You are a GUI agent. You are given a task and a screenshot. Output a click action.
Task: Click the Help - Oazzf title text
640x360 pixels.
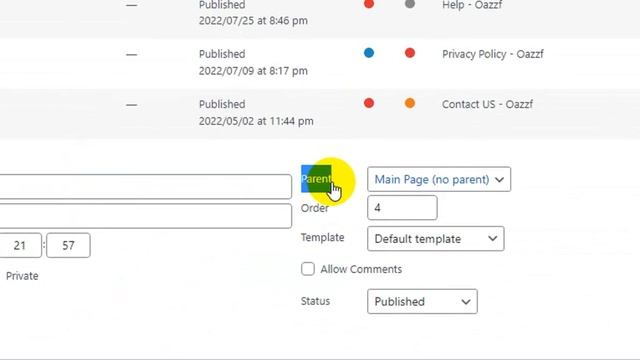click(472, 5)
